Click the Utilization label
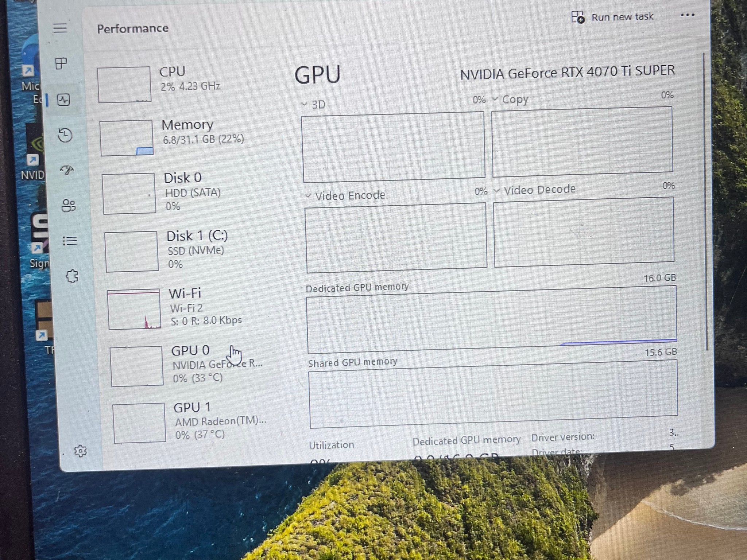The image size is (747, 560). 331,445
